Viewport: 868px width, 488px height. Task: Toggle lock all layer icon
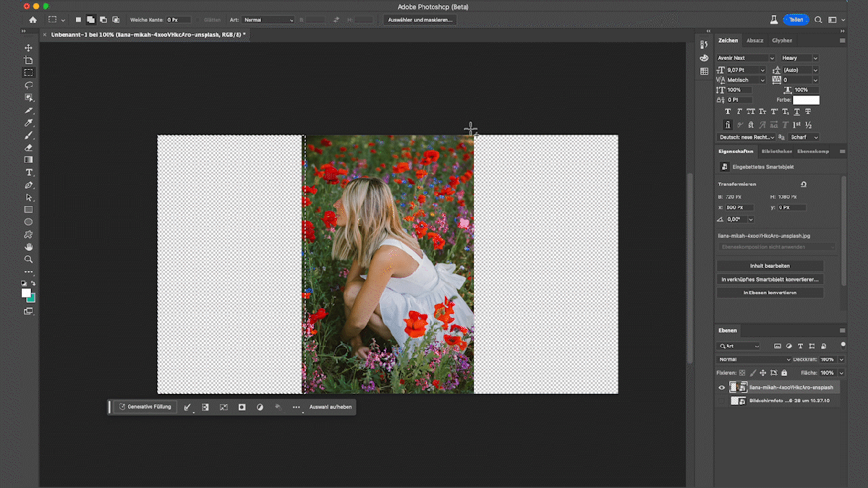[784, 373]
